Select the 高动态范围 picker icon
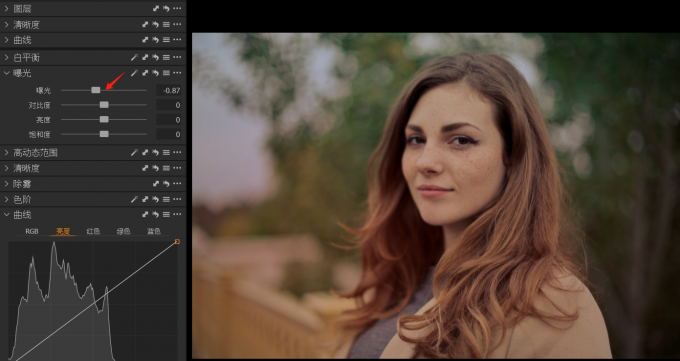 (134, 152)
